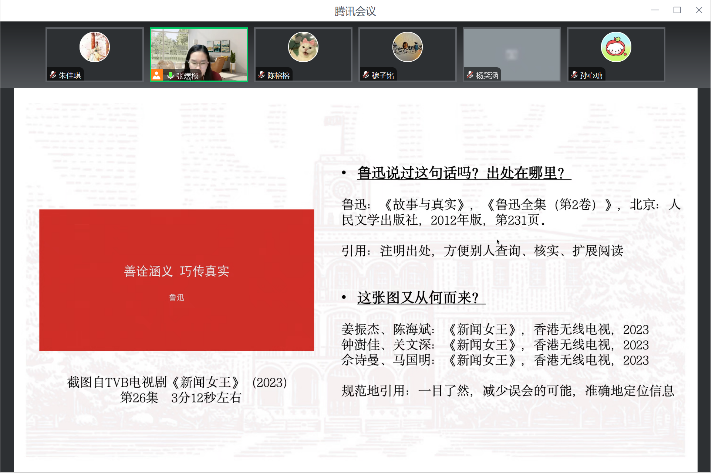Click the heading '鲁迅说过这句话吗？出处在哪里？'

[464, 174]
